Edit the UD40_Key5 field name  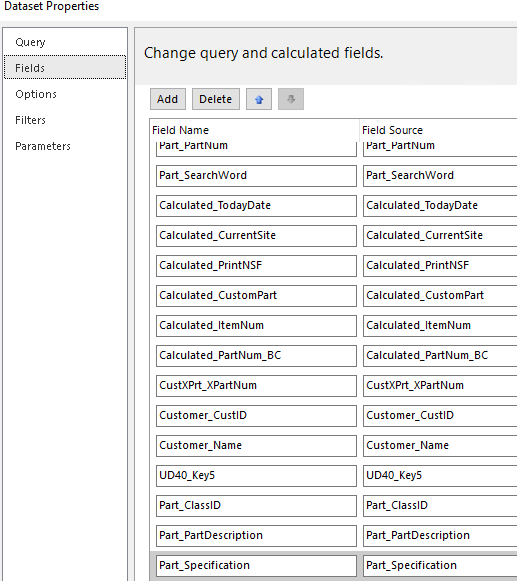click(256, 476)
